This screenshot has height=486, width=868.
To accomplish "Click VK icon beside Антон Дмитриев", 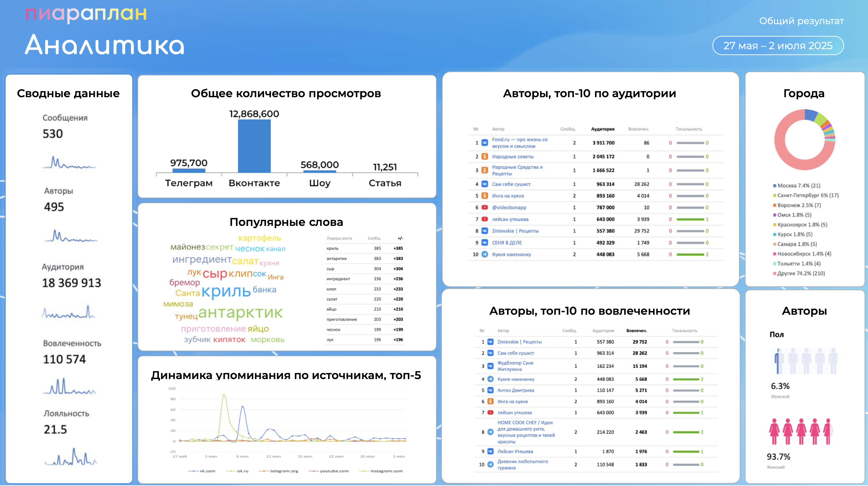I will [490, 390].
